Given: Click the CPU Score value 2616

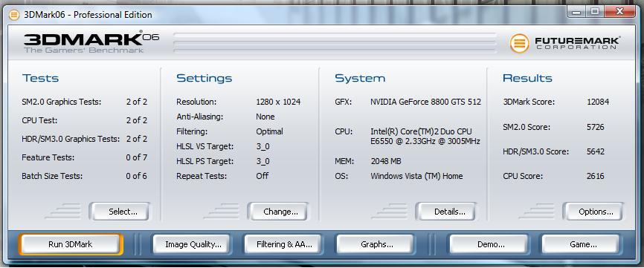Looking at the screenshot, I should [596, 176].
